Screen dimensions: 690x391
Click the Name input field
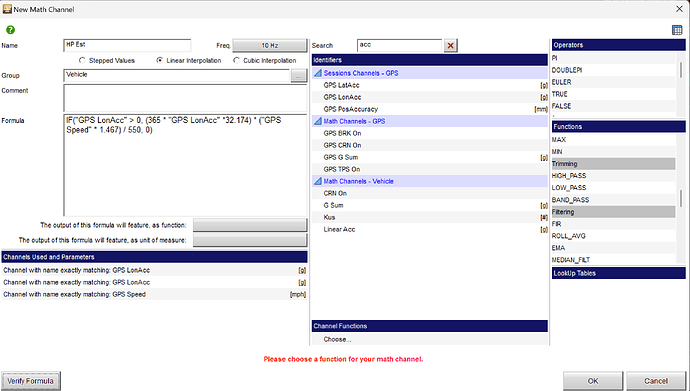pyautogui.click(x=127, y=45)
